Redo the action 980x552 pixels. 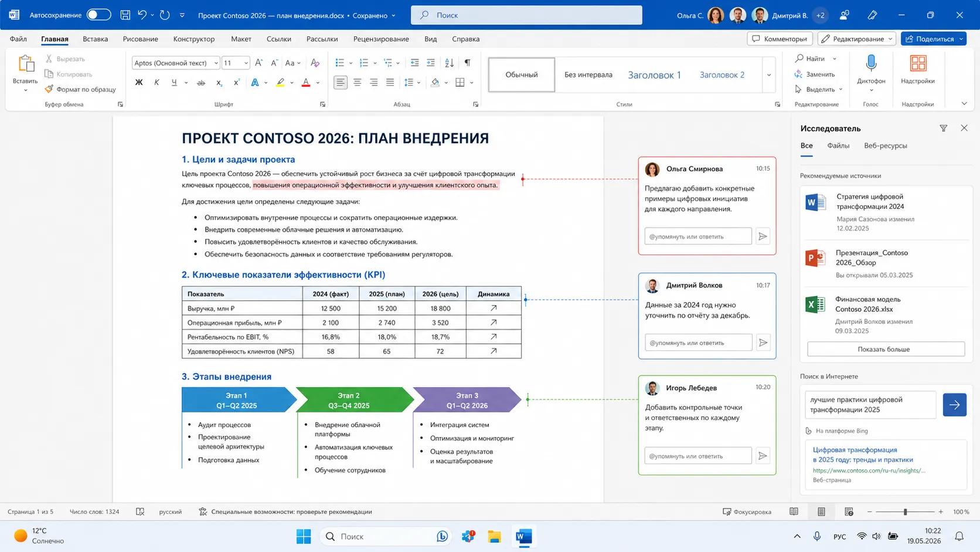pos(165,15)
